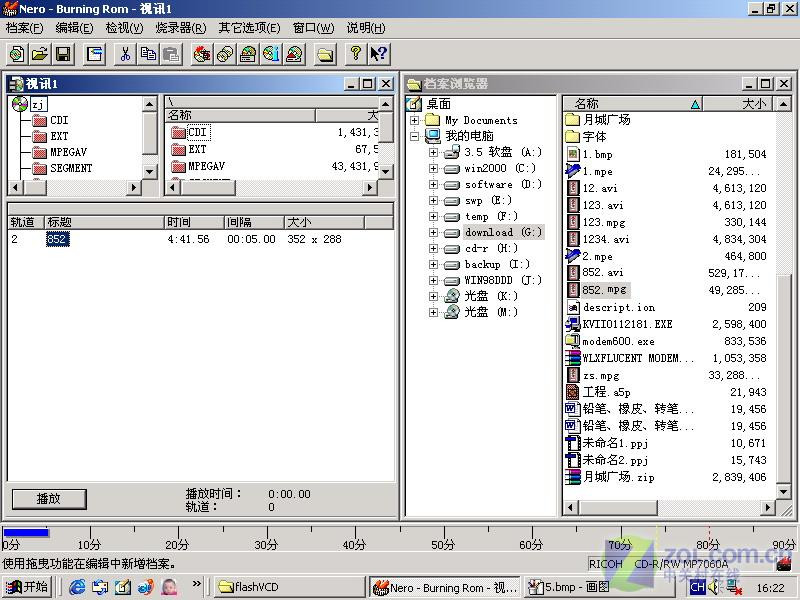Expand download (G:) drive node

(x=433, y=232)
